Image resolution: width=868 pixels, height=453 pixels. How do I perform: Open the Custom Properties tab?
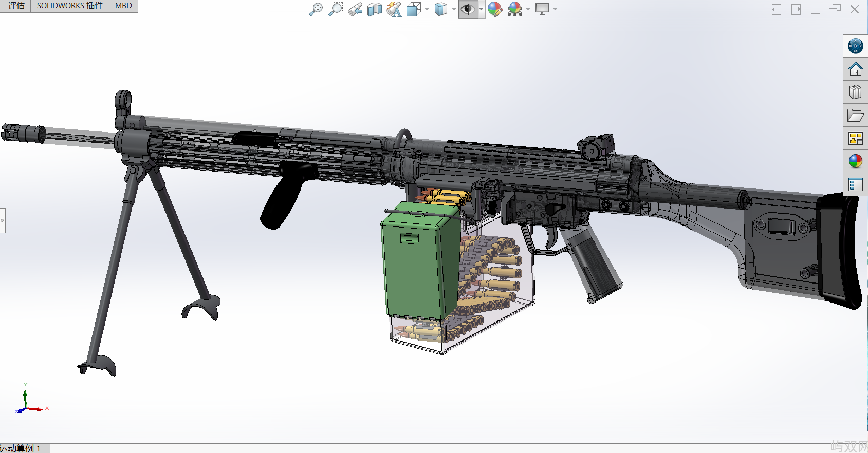(856, 184)
